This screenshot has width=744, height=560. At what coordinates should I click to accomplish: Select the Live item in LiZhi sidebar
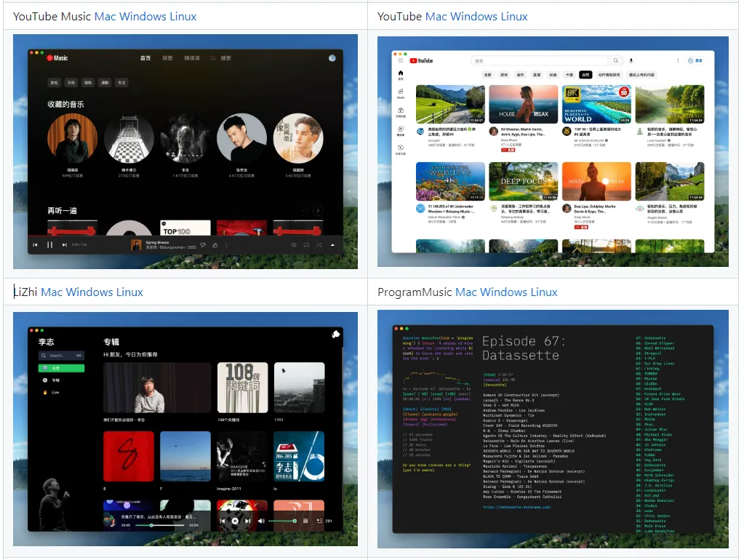[x=55, y=392]
